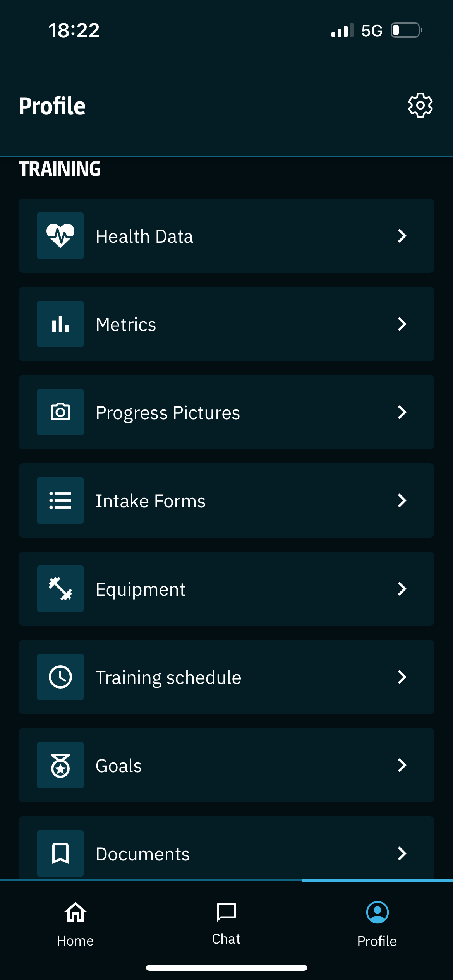Screen dimensions: 453x980
Task: Tap the Progress Pictures camera icon
Action: [x=60, y=412]
